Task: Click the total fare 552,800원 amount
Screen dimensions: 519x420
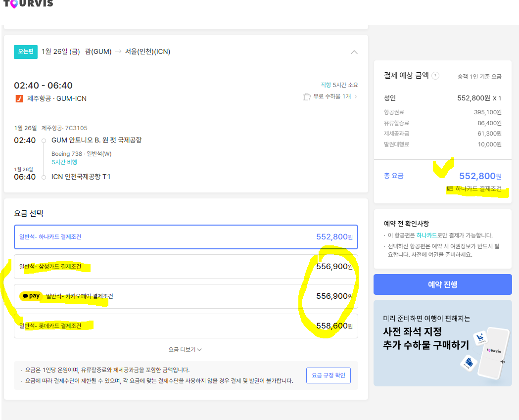Action: tap(480, 176)
